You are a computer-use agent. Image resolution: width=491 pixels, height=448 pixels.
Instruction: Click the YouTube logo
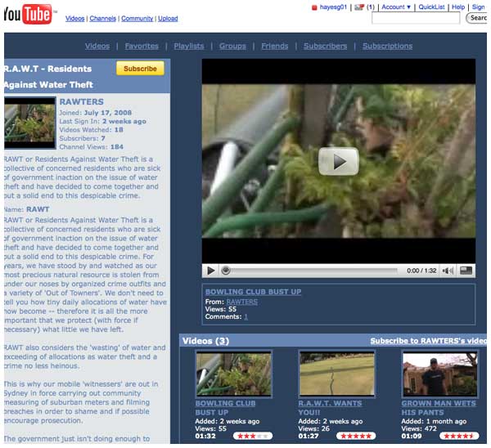pyautogui.click(x=27, y=14)
